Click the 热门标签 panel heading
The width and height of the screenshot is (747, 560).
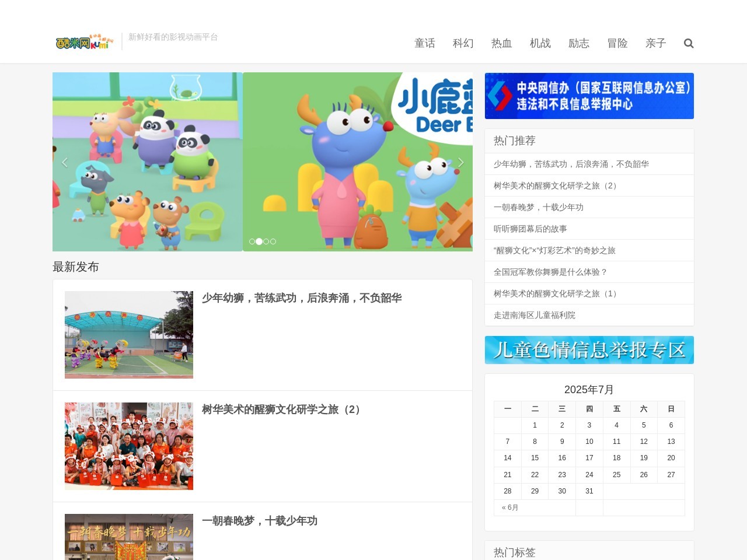(x=515, y=552)
